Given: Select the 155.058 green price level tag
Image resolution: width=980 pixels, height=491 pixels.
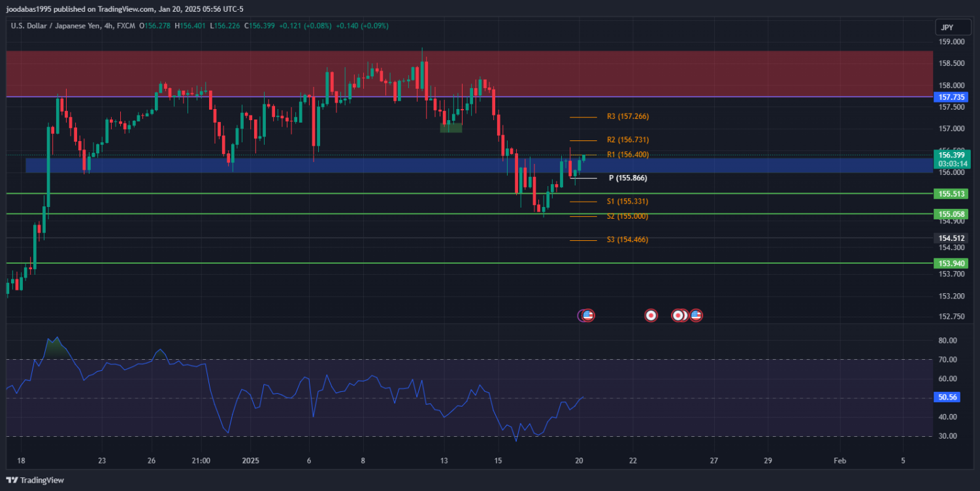Looking at the screenshot, I should (951, 214).
